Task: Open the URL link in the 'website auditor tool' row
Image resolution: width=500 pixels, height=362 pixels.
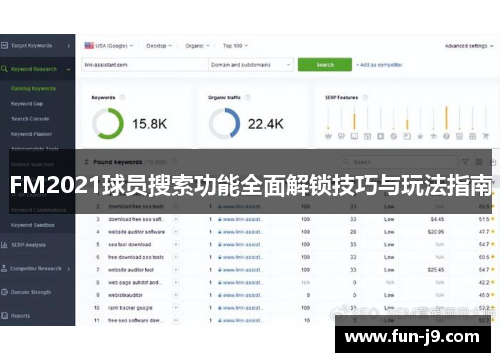Action: coord(240,270)
